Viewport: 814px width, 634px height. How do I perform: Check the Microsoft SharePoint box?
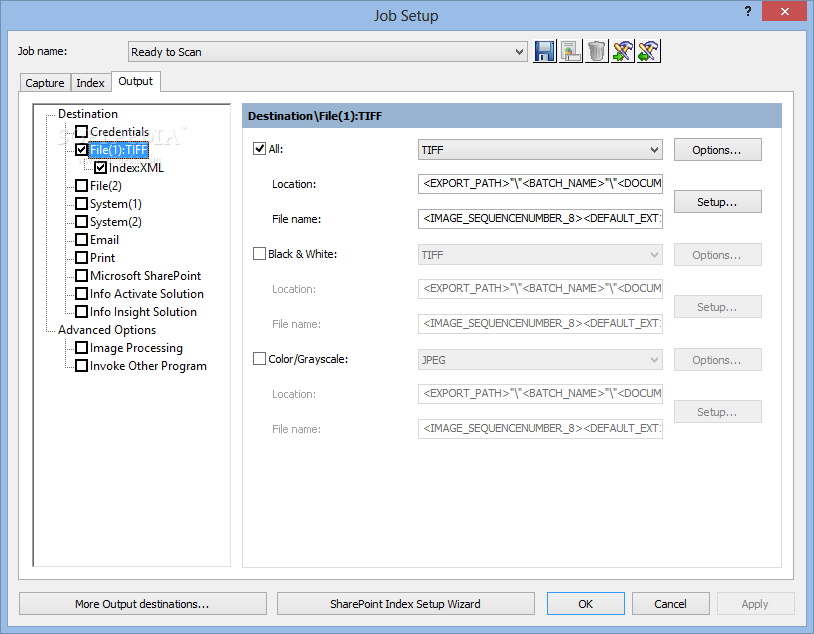coord(82,276)
